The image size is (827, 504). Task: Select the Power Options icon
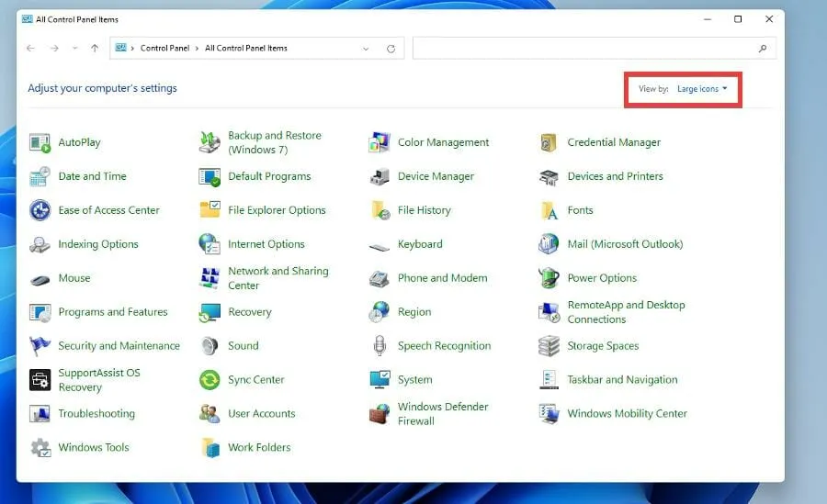(549, 278)
